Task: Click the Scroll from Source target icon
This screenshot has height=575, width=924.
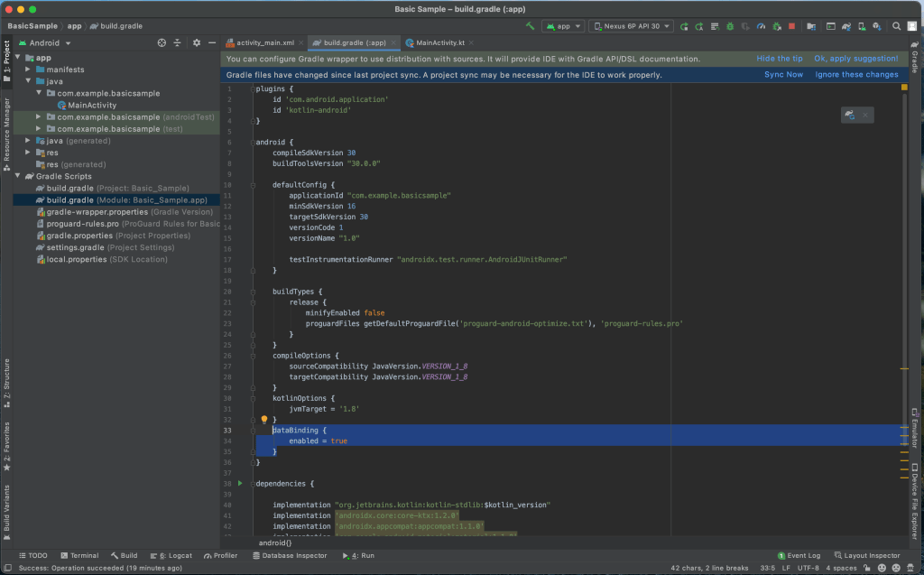Action: [162, 42]
